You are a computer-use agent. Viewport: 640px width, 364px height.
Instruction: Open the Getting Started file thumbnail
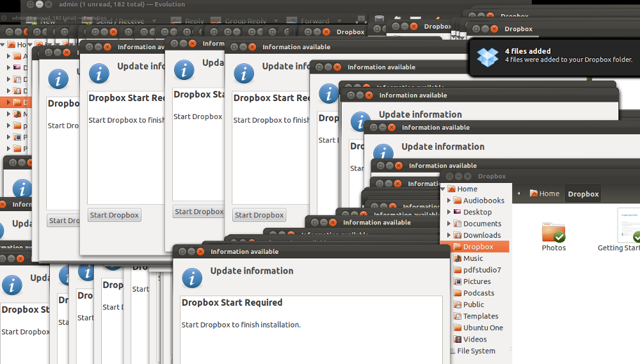[629, 225]
